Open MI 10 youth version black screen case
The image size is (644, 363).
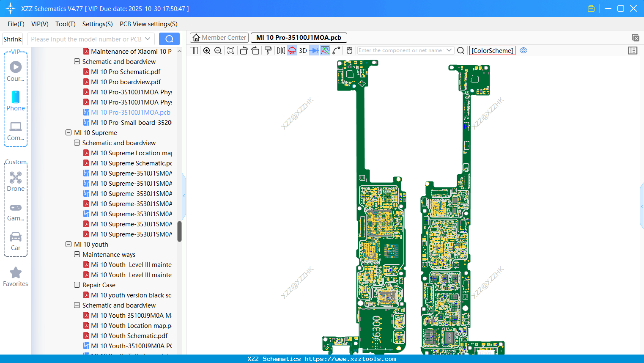click(131, 295)
